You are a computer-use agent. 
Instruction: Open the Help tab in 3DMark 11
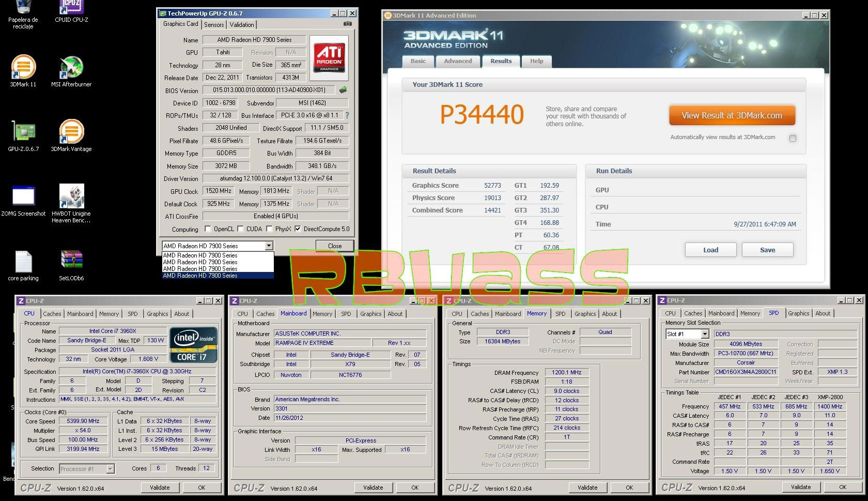(536, 61)
